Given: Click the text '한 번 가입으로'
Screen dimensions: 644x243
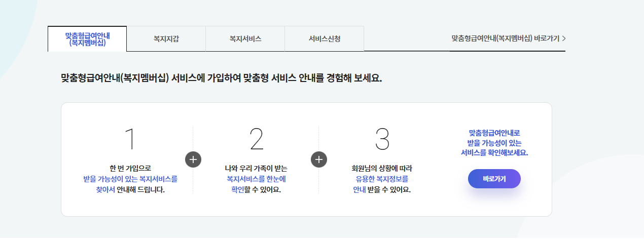Looking at the screenshot, I should click(x=130, y=168).
